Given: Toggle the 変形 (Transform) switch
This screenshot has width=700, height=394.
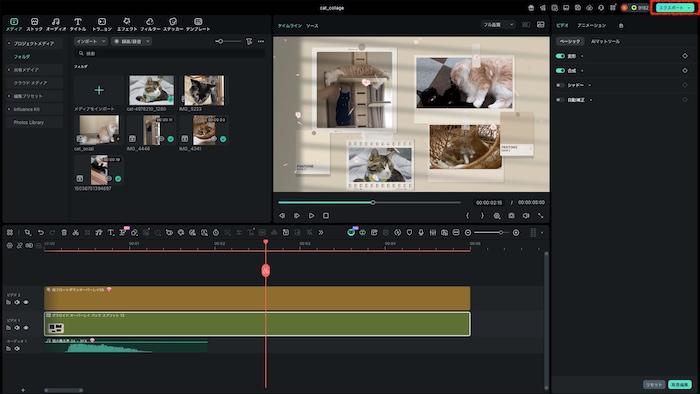Looking at the screenshot, I should coord(560,56).
